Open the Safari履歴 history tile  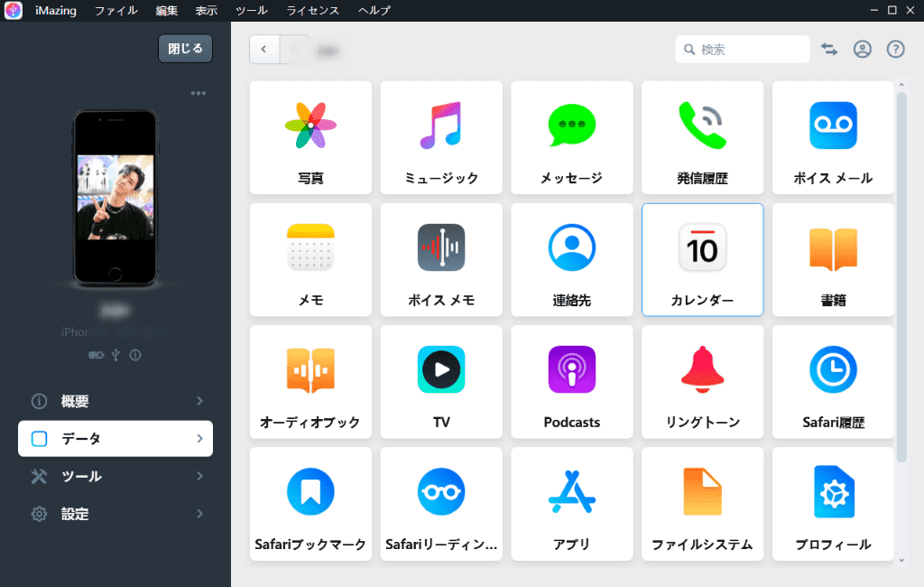coord(833,382)
